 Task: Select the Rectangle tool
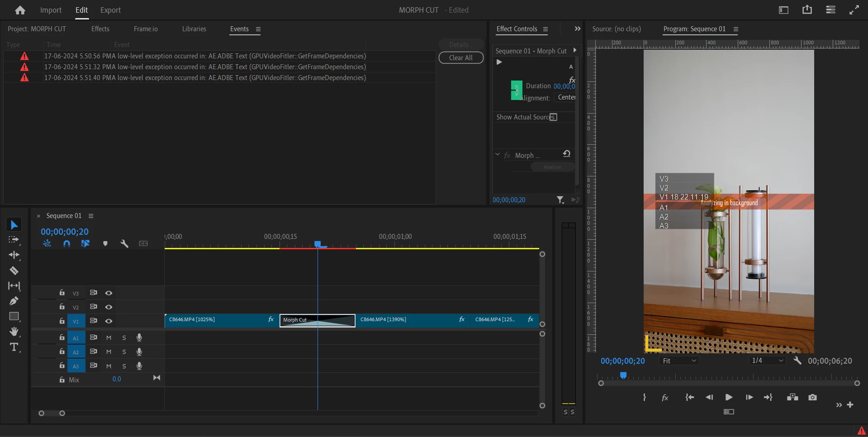click(14, 316)
